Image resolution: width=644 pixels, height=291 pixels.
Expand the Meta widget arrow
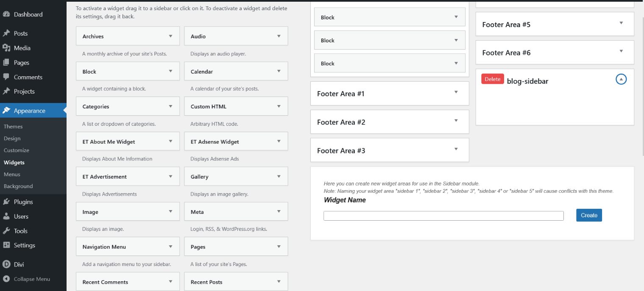(x=279, y=211)
